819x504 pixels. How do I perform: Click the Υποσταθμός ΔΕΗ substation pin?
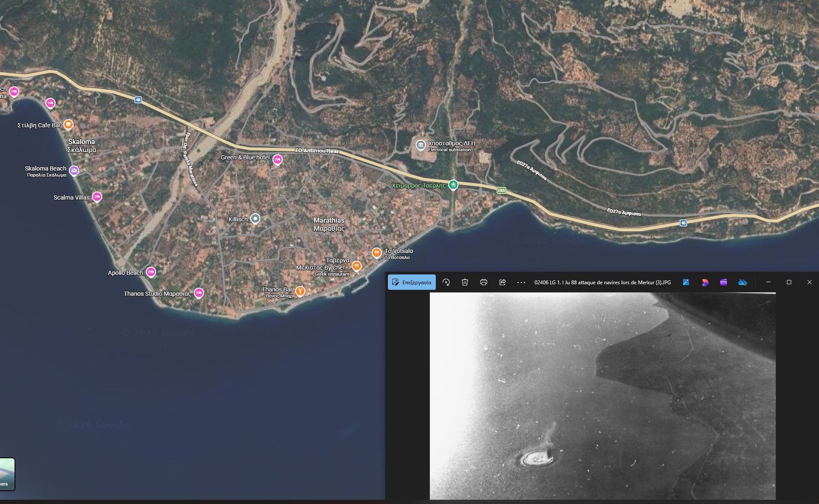421,145
